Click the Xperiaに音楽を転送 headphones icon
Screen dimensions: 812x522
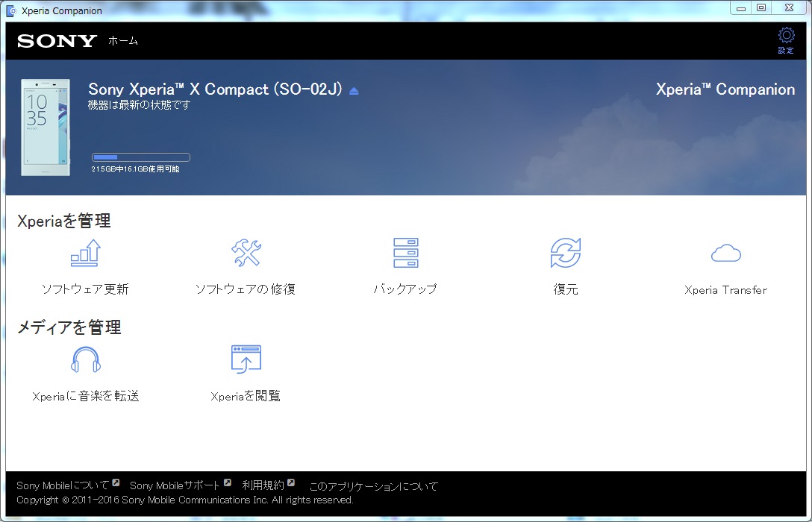click(x=85, y=359)
